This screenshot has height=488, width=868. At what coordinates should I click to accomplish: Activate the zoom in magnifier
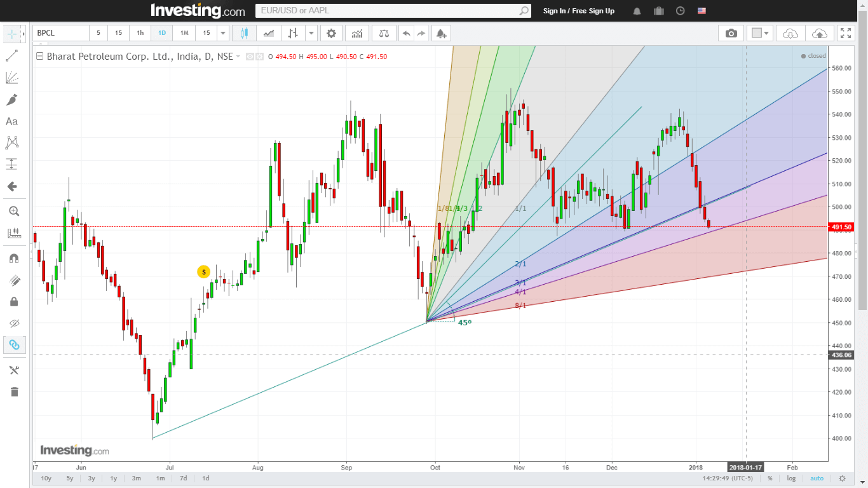tap(13, 212)
